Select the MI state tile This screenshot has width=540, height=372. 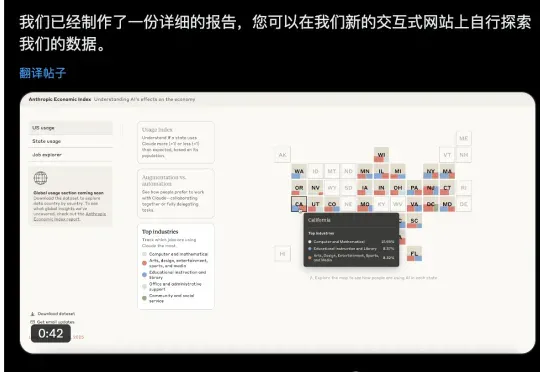tap(398, 171)
